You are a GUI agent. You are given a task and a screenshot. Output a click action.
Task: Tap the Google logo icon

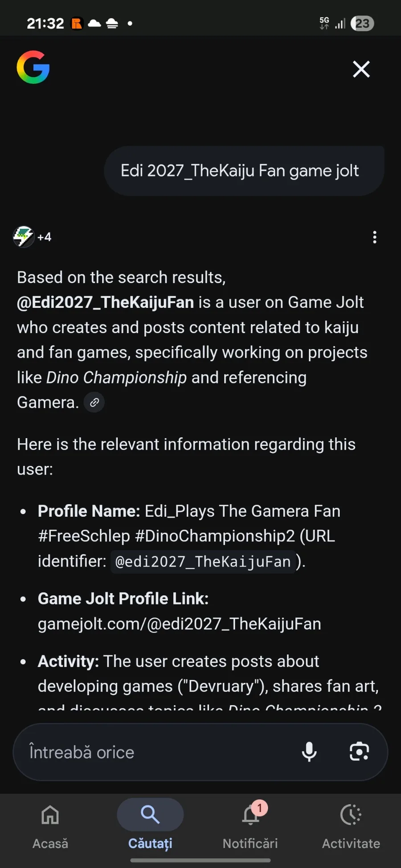tap(33, 67)
